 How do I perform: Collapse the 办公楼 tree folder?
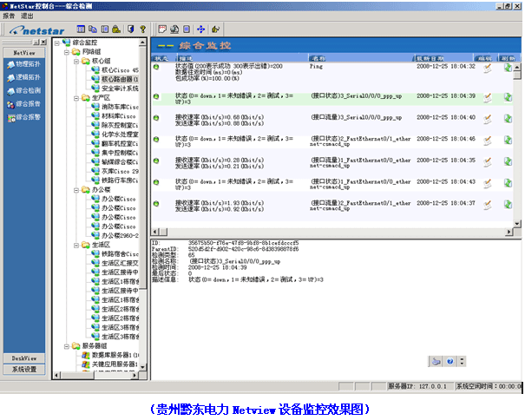(75, 189)
